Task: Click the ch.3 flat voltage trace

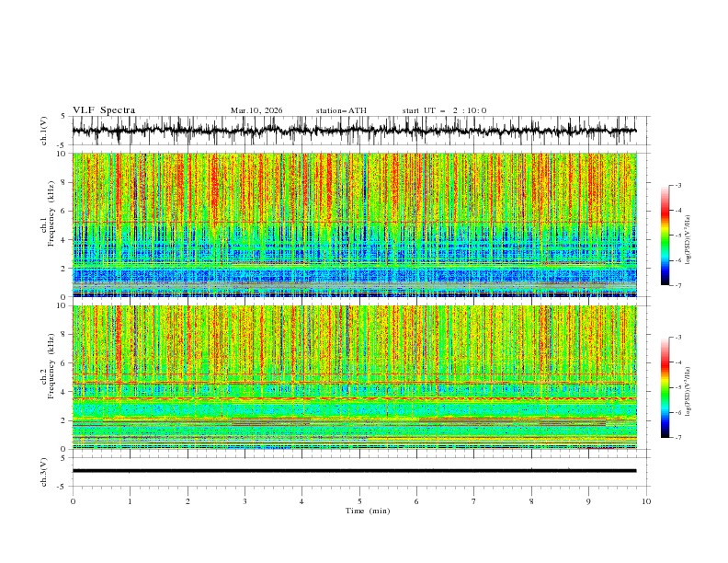Action: (x=354, y=471)
